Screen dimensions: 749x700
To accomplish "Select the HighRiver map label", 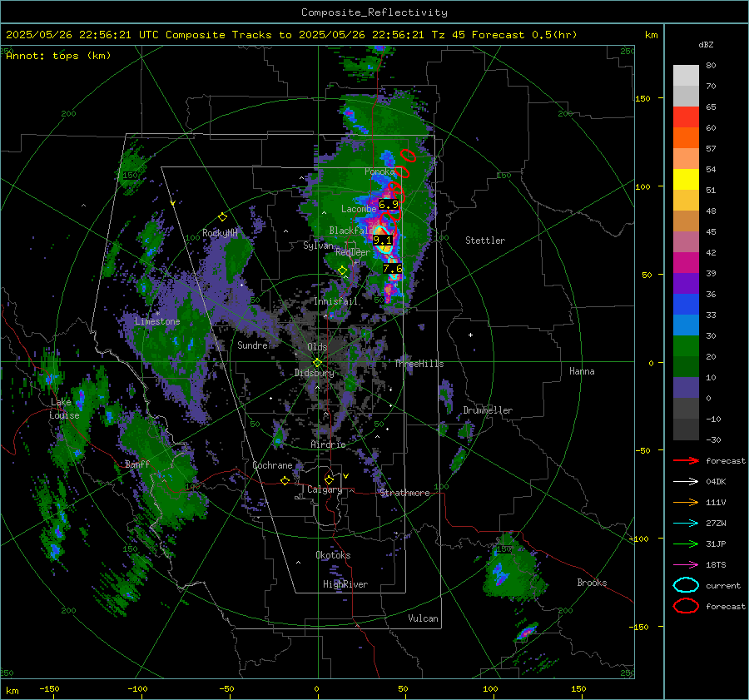I will point(345,584).
